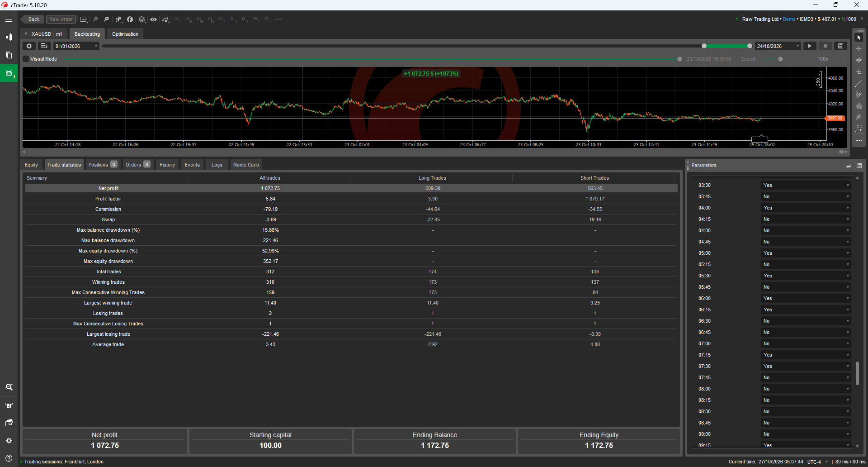Click the Facebook share icon

click(x=130, y=19)
